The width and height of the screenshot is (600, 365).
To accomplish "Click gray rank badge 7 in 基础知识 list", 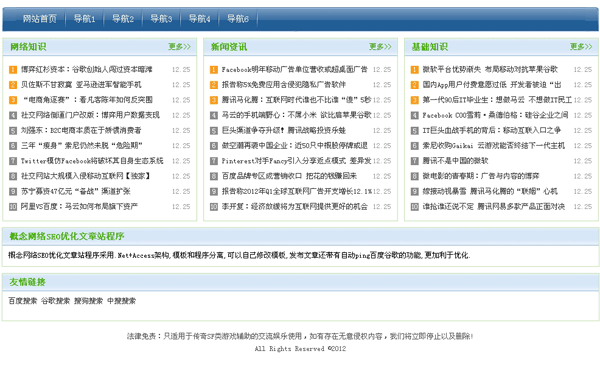I will pos(415,161).
